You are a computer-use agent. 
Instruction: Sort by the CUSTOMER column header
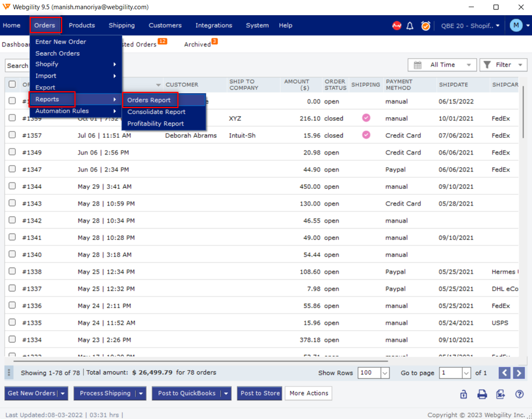[182, 85]
